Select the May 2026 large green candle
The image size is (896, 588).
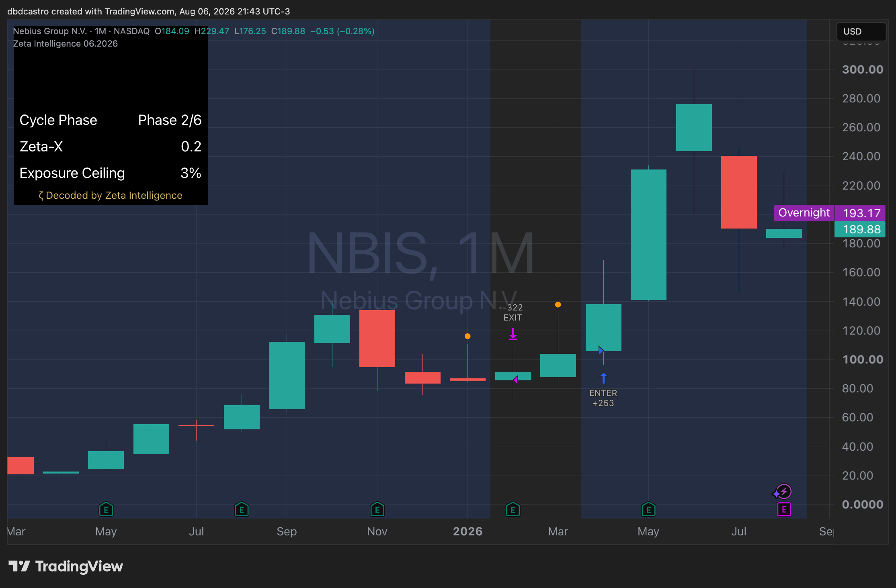648,235
